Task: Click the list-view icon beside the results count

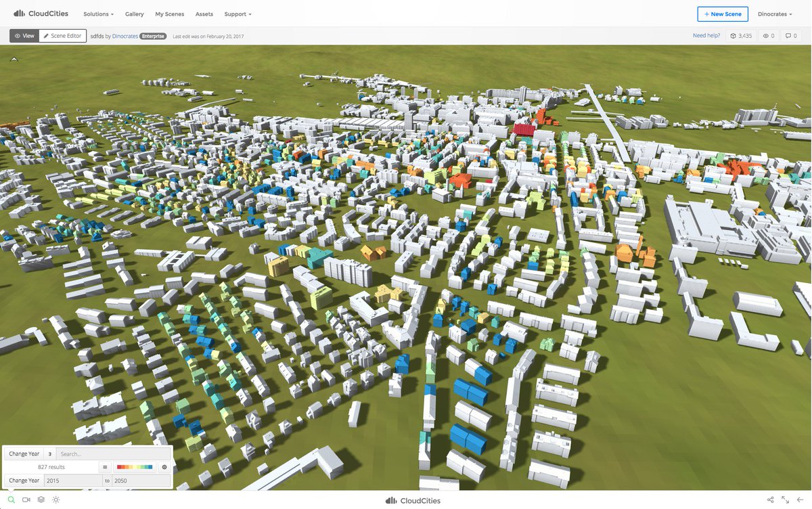Action: pos(105,467)
